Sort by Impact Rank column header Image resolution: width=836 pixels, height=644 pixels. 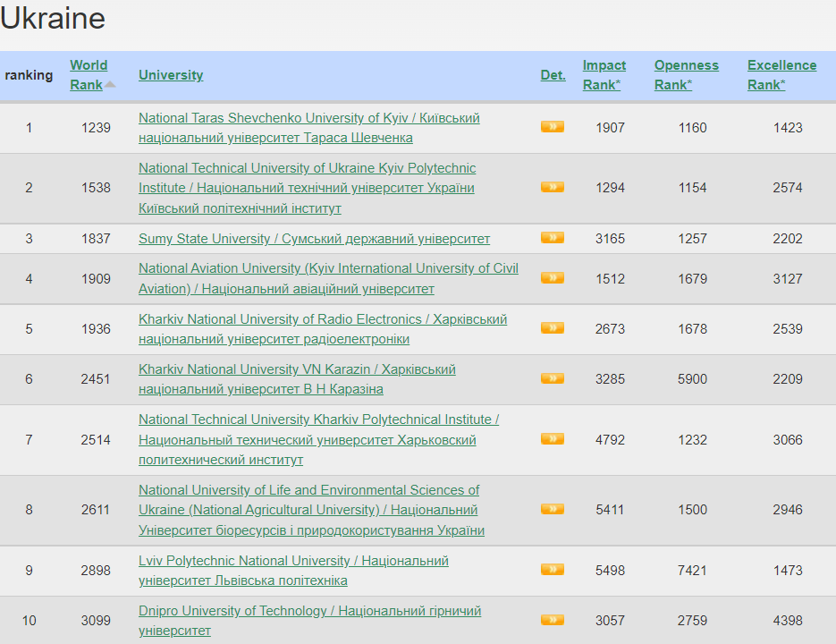[604, 75]
